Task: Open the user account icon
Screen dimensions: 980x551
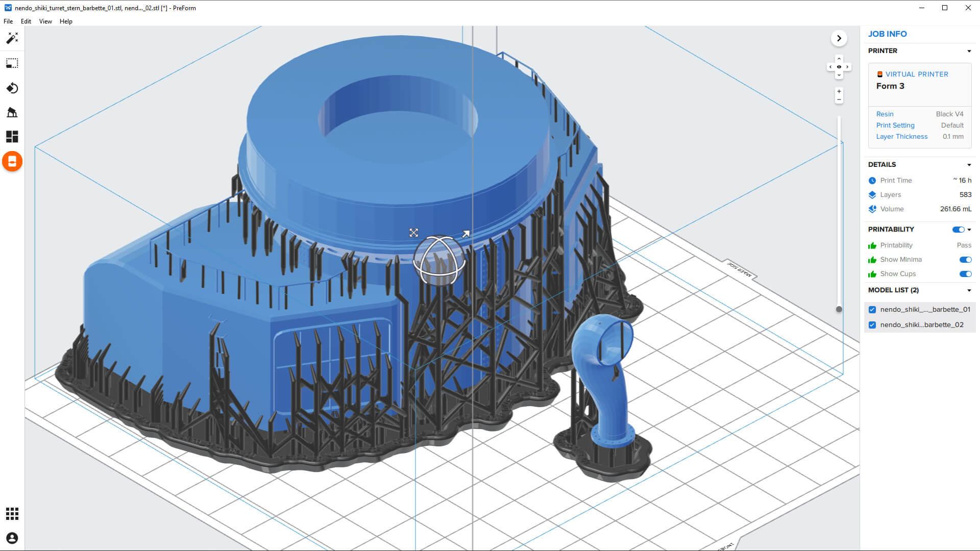Action: pos(12,538)
